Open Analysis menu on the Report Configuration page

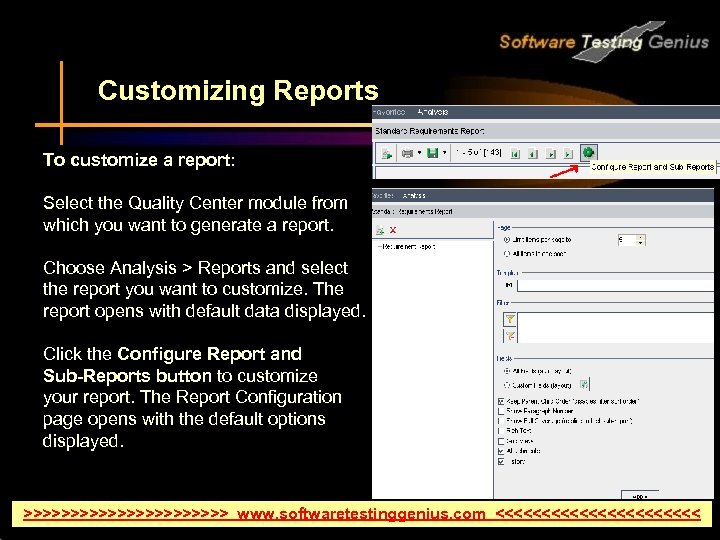(x=414, y=196)
